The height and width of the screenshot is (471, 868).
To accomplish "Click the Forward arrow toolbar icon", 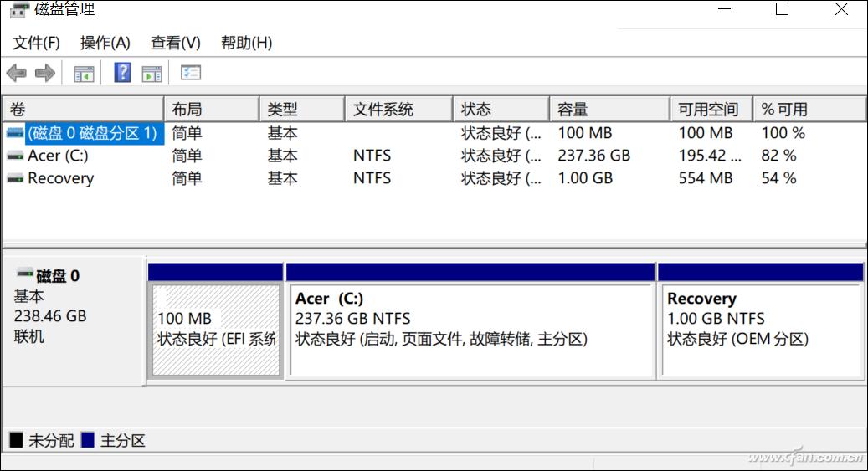I will click(x=45, y=74).
